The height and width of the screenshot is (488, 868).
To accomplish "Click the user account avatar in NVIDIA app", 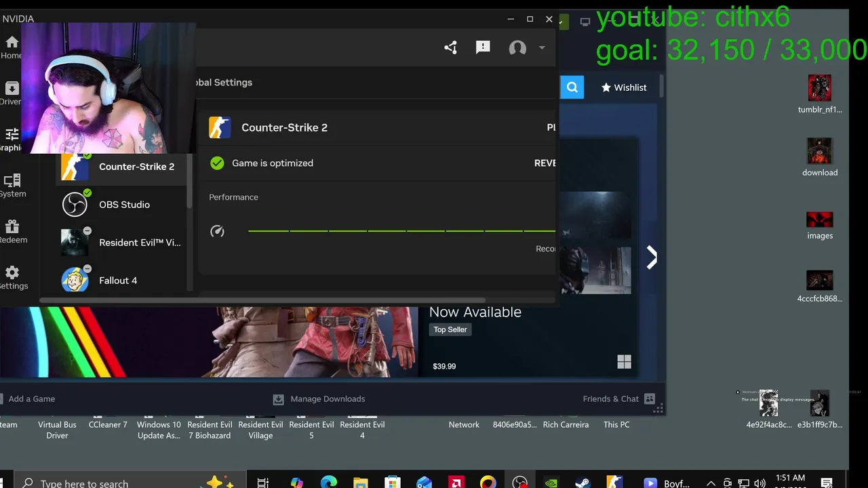I will click(517, 47).
